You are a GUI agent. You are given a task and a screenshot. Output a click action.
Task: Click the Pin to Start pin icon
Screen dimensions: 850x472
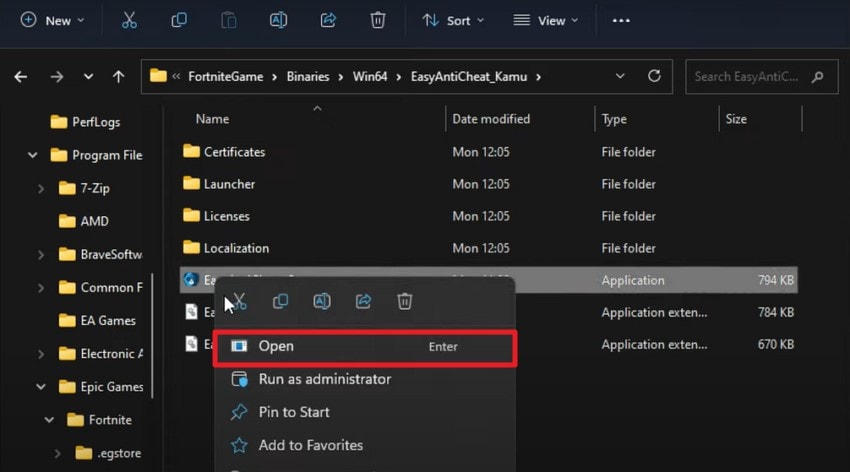pos(239,412)
